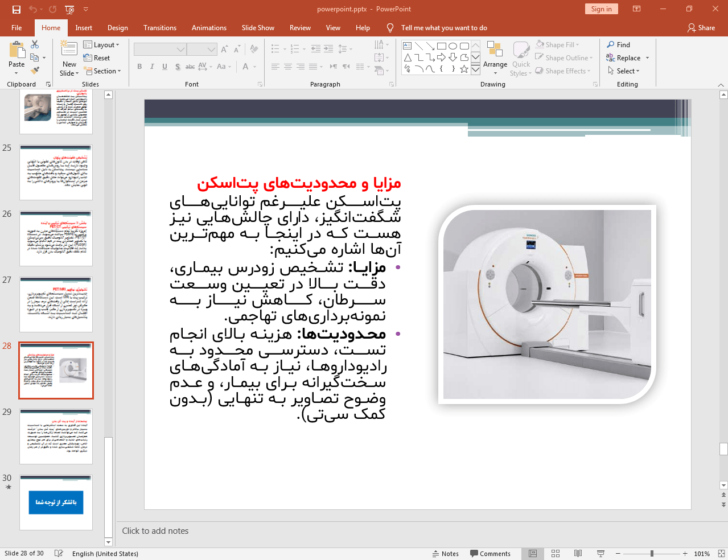This screenshot has height=560, width=728.
Task: Click zoom in plus button
Action: click(x=685, y=554)
